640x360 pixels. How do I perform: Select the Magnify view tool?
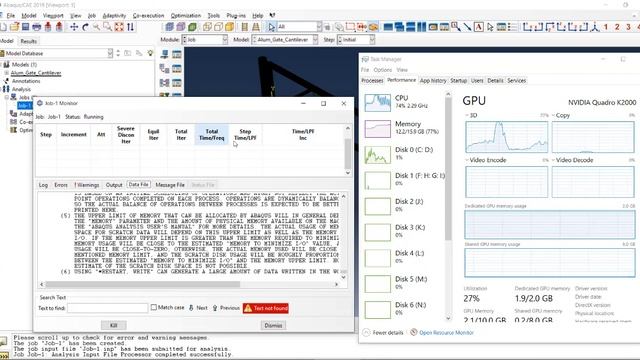(x=96, y=27)
